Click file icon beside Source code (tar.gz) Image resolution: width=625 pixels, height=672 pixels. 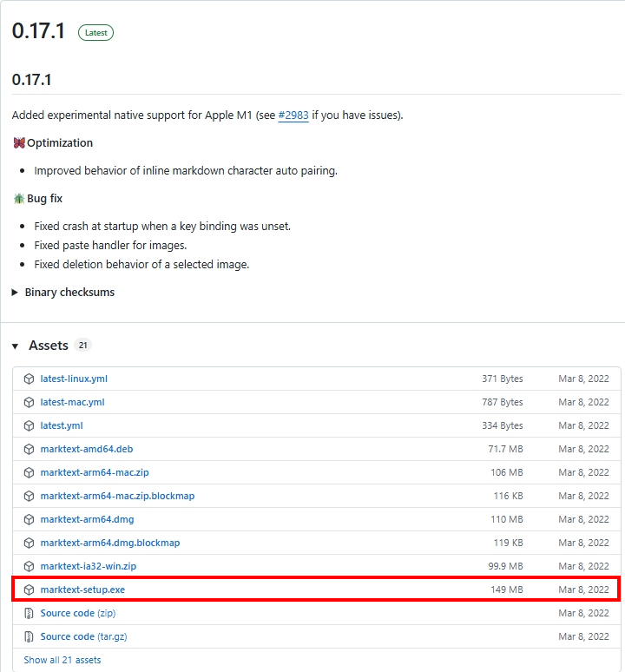pyautogui.click(x=29, y=636)
